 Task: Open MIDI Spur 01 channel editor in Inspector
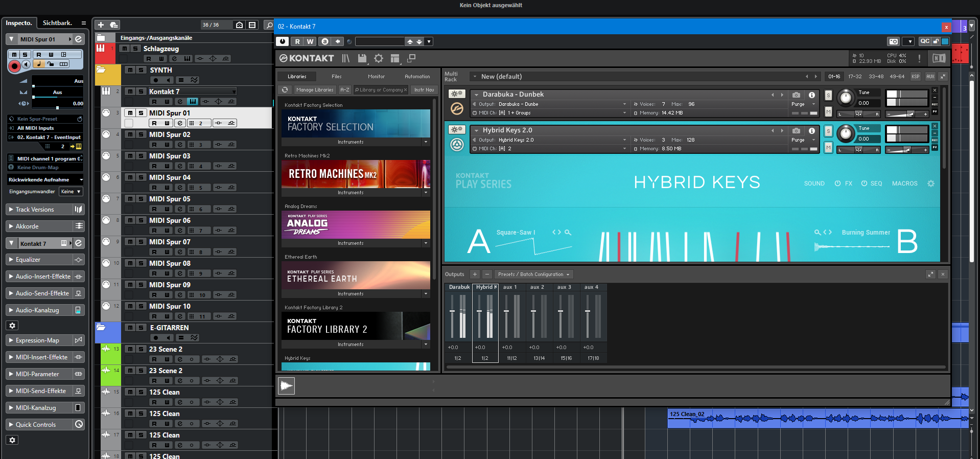click(x=78, y=39)
